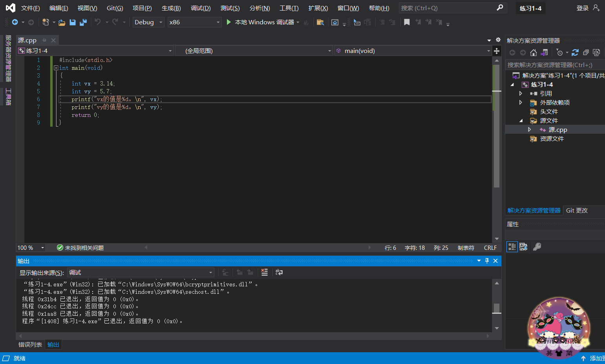This screenshot has width=605, height=364.
Task: Open the (全局范围) scope dropdown
Action: pos(254,51)
